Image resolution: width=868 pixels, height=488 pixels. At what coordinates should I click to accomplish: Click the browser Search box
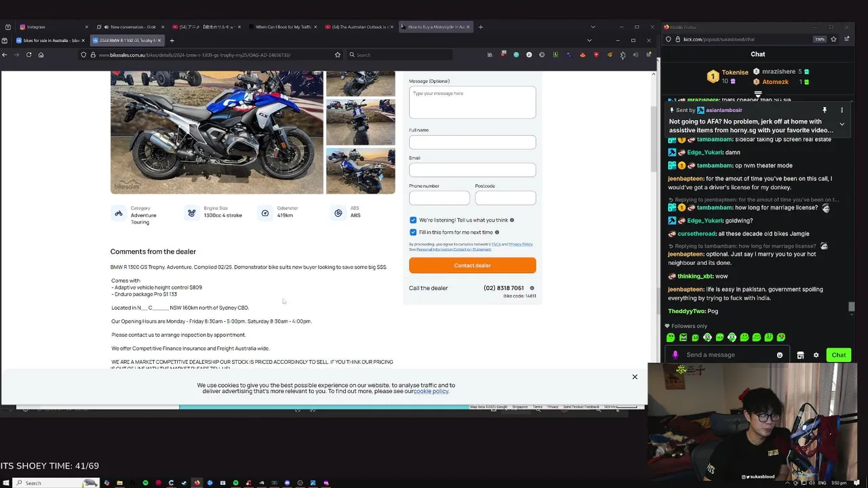pos(400,55)
